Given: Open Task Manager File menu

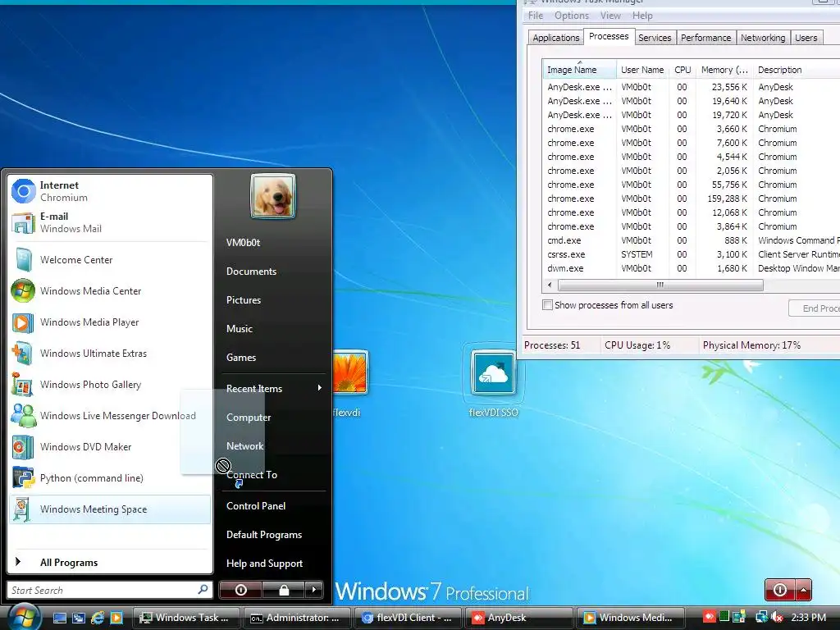Looking at the screenshot, I should pyautogui.click(x=535, y=16).
